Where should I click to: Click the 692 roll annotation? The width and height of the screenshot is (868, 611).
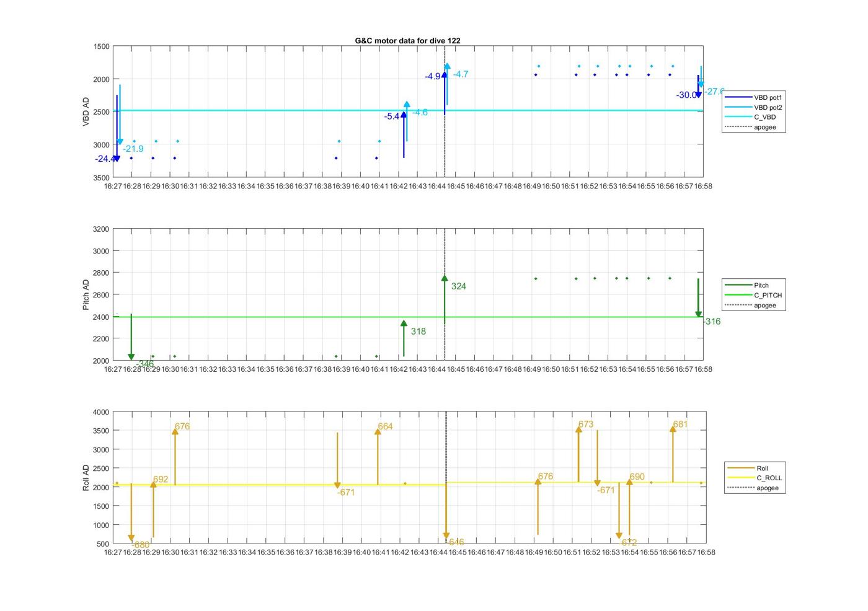coord(161,480)
